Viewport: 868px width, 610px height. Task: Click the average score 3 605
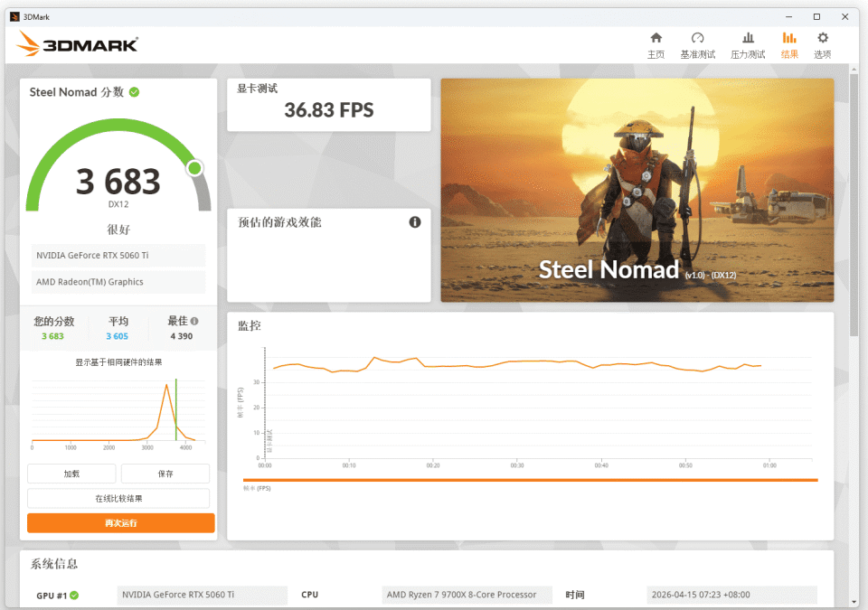tap(117, 336)
